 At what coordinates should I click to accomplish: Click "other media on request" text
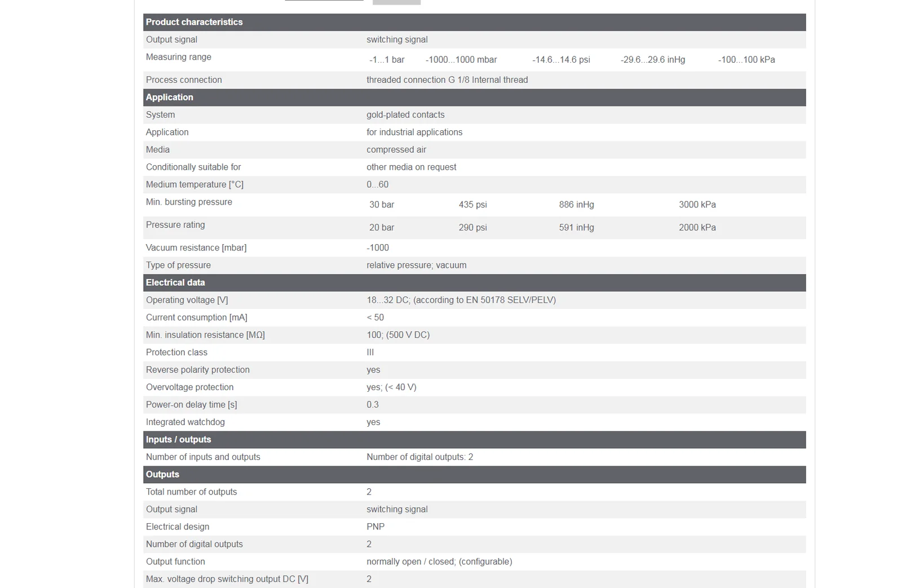[412, 167]
